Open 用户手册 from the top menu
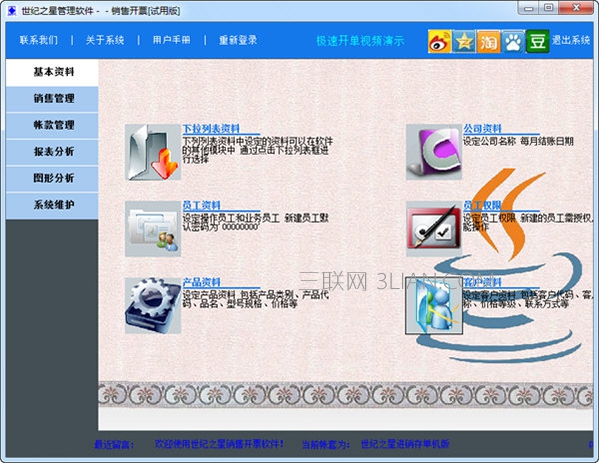 [x=172, y=40]
